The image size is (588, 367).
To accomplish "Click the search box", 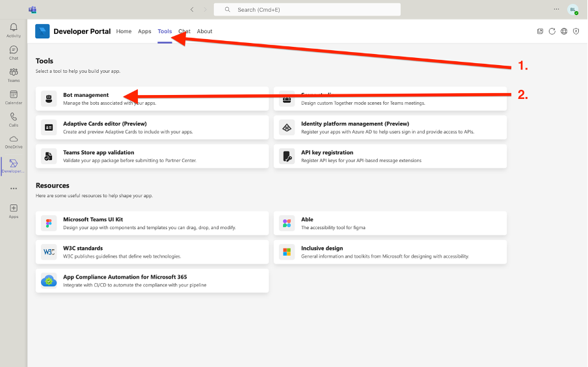I will 307,9.
